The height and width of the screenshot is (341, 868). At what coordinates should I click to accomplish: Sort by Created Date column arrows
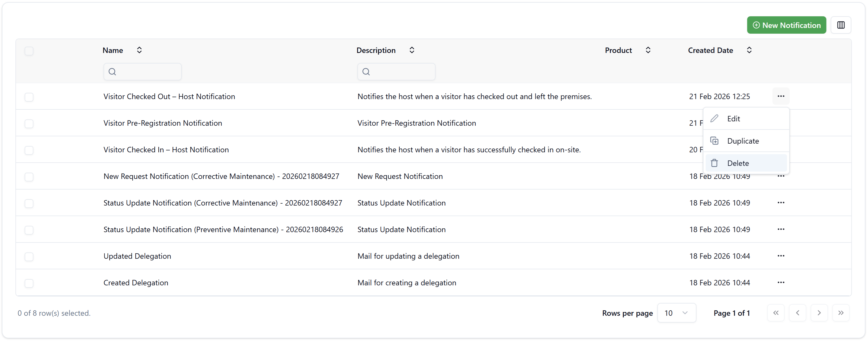click(749, 50)
